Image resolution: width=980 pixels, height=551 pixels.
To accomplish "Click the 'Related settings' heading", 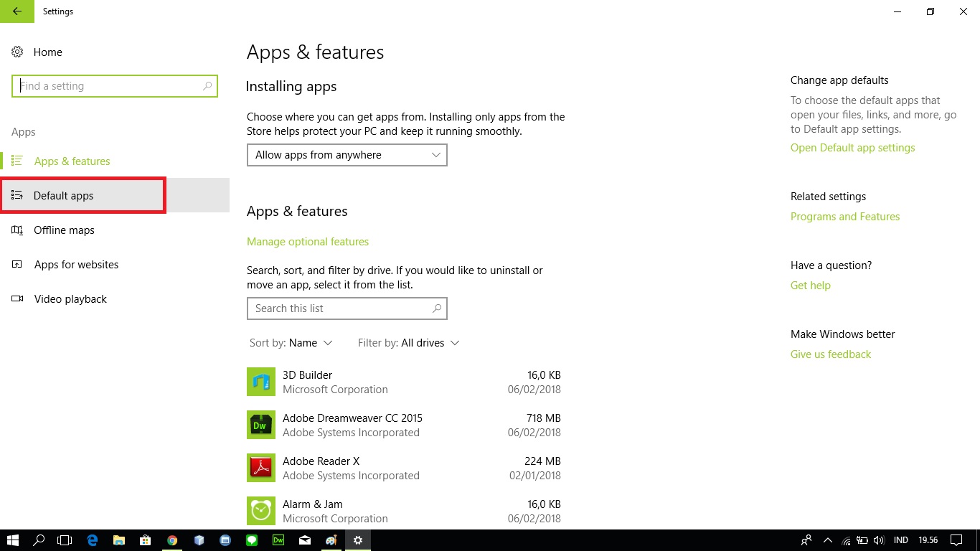I will [x=828, y=197].
